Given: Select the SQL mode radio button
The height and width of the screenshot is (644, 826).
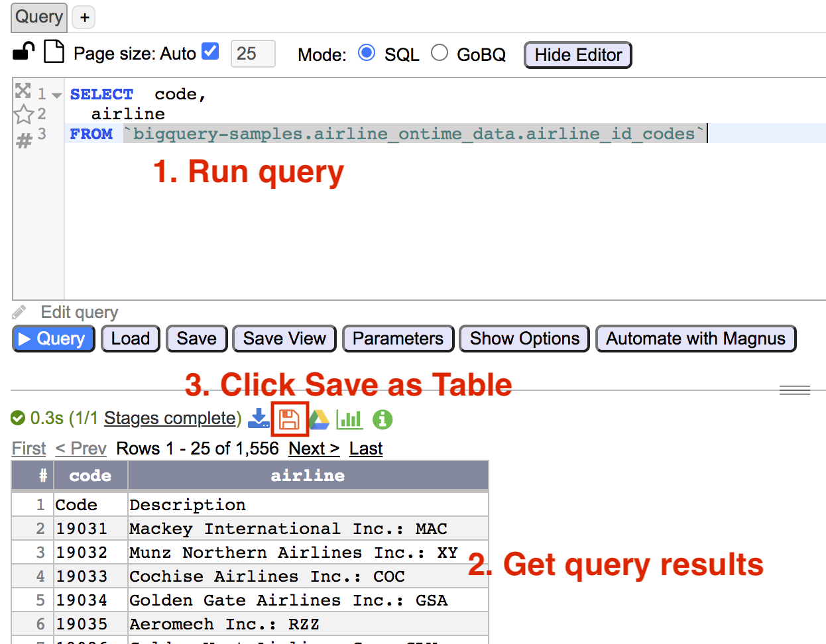Looking at the screenshot, I should click(367, 53).
